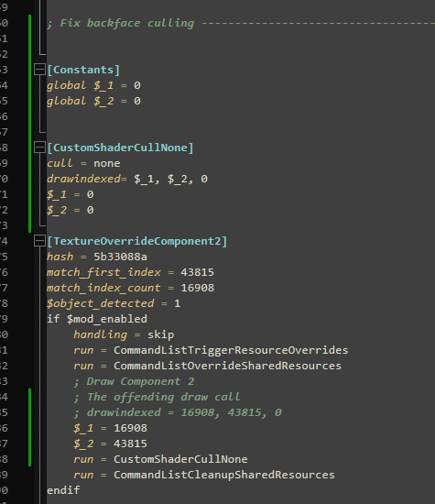Click the 'global $_2 = 0' line
Viewport: 435px width, 504px height.
[93, 101]
